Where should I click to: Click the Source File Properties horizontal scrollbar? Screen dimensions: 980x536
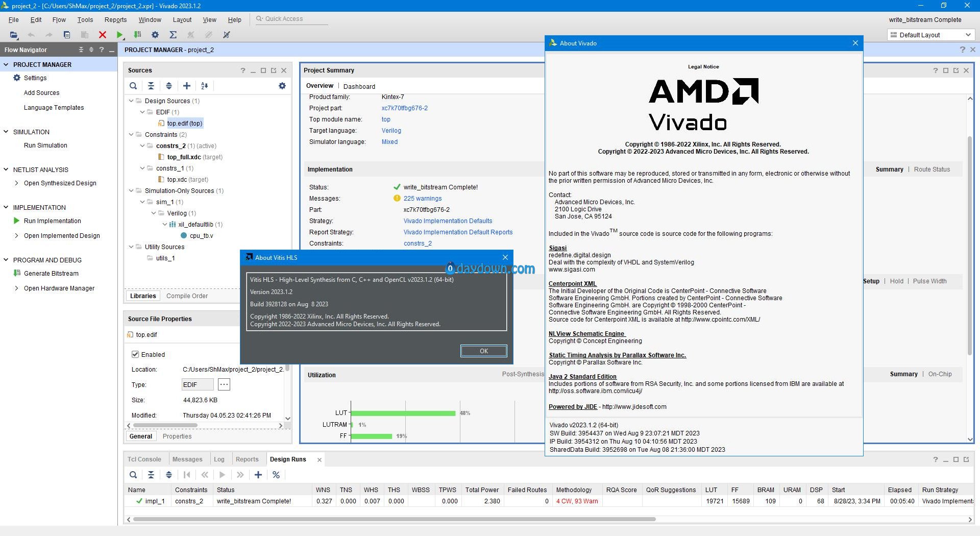coord(165,425)
